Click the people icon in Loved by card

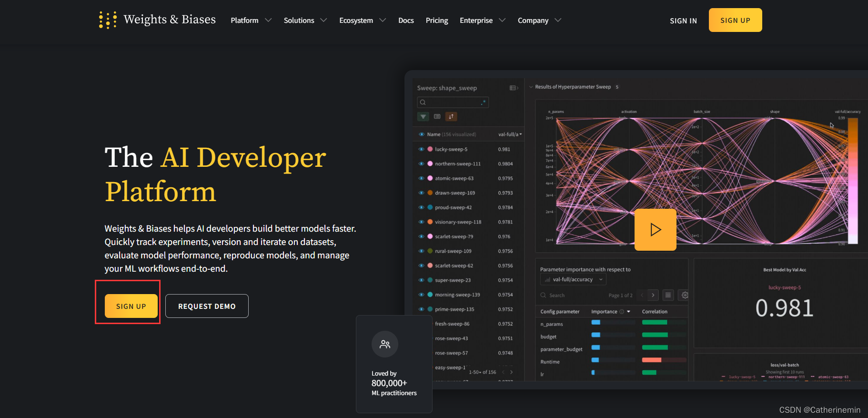(385, 344)
